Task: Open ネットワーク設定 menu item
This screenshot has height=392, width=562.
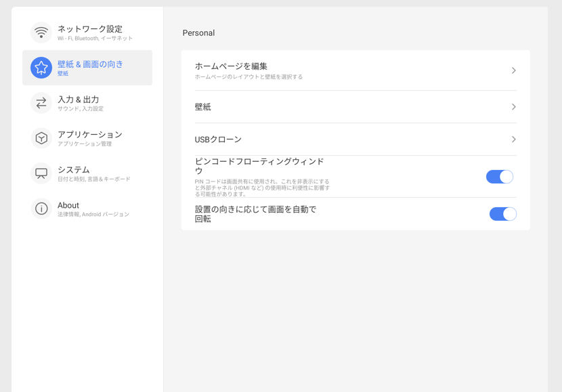Action: pyautogui.click(x=90, y=29)
